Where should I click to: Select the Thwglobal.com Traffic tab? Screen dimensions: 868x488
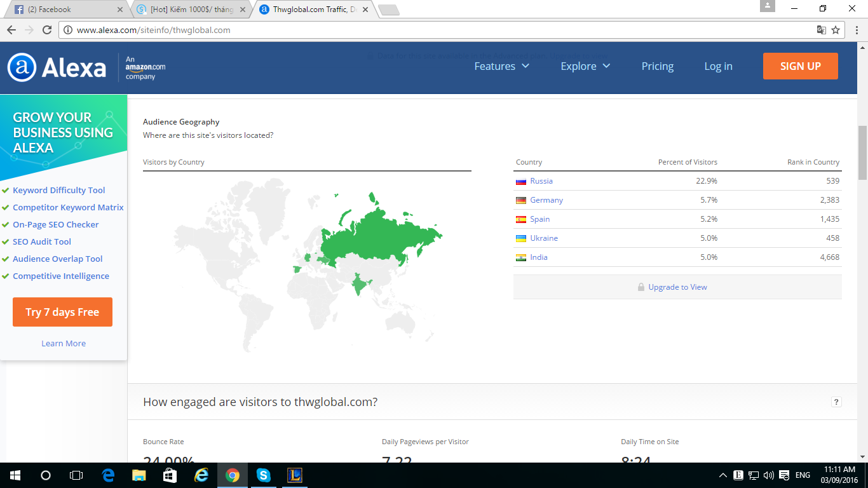[x=314, y=10]
